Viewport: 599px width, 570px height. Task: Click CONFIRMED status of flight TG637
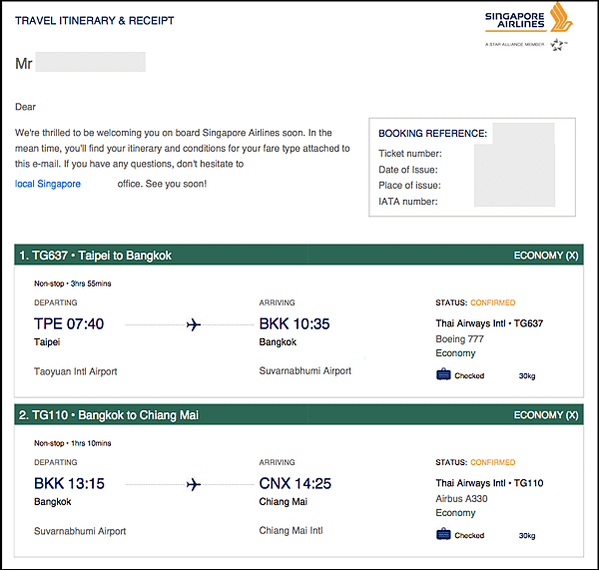click(492, 303)
